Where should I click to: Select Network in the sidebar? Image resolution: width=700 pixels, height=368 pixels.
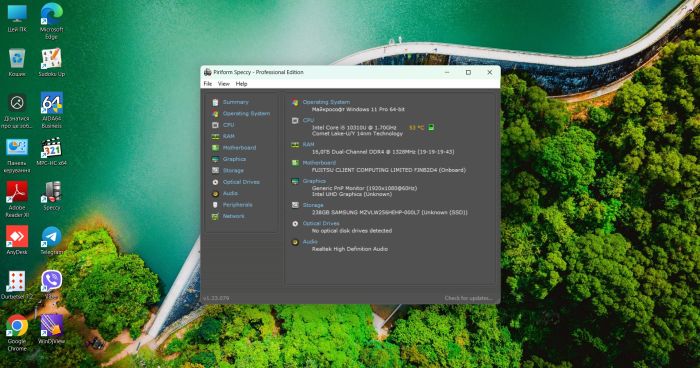233,216
